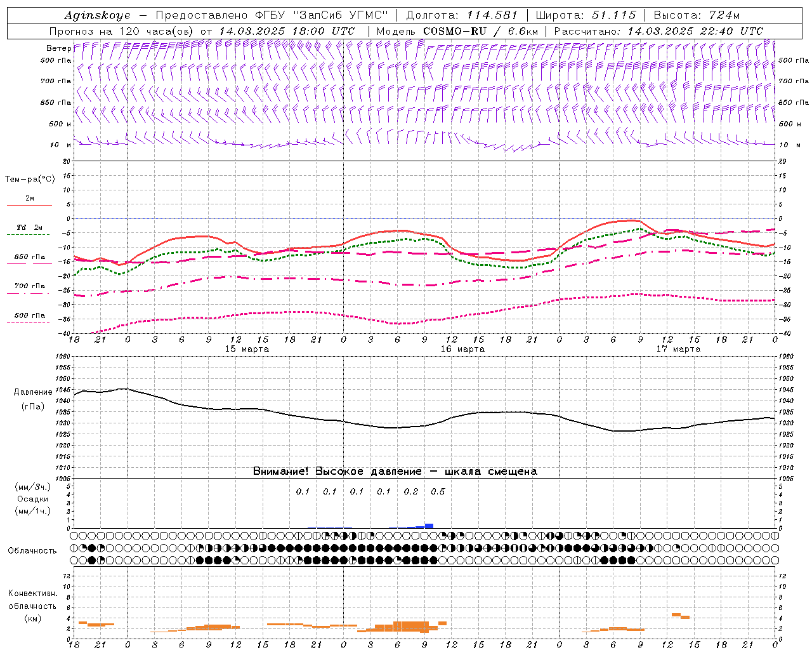Click the station name Aginskoye in header
The width and height of the screenshot is (812, 650).
tap(96, 15)
